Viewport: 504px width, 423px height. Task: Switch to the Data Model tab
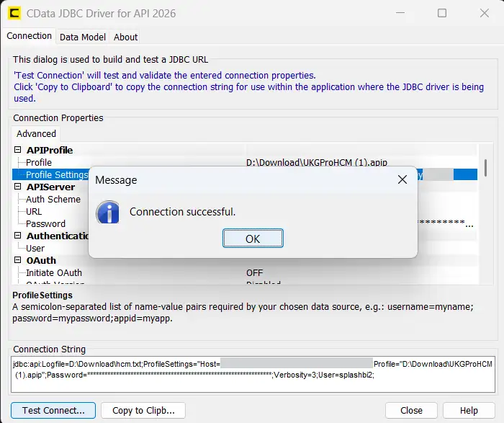coord(83,37)
